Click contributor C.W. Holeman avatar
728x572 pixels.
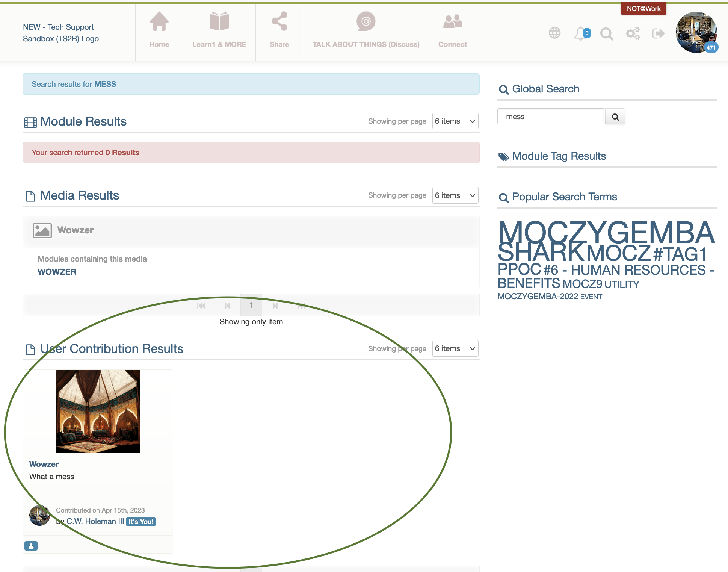pyautogui.click(x=39, y=515)
